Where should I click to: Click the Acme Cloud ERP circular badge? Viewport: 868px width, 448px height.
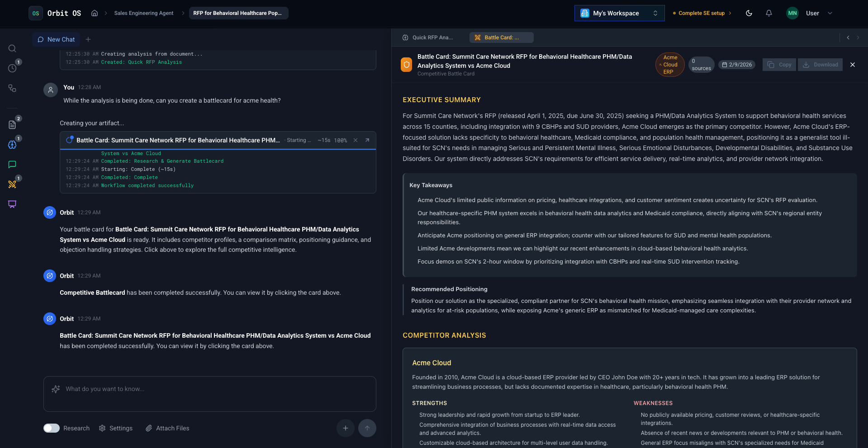pyautogui.click(x=669, y=65)
